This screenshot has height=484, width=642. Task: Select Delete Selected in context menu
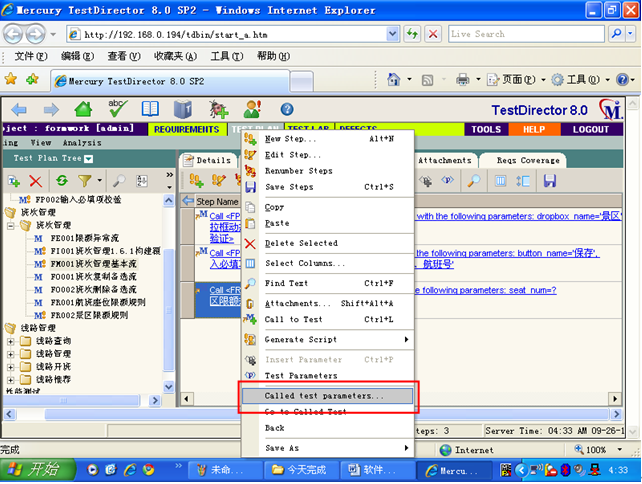[x=328, y=243]
